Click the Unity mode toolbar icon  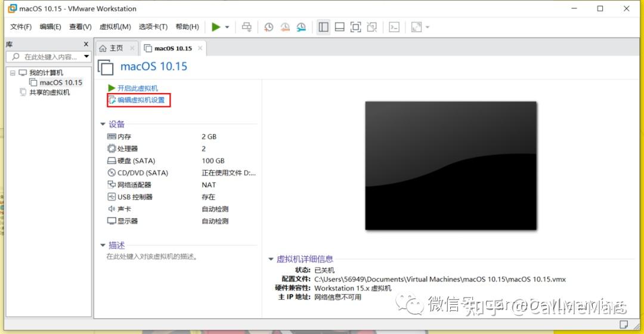(372, 27)
